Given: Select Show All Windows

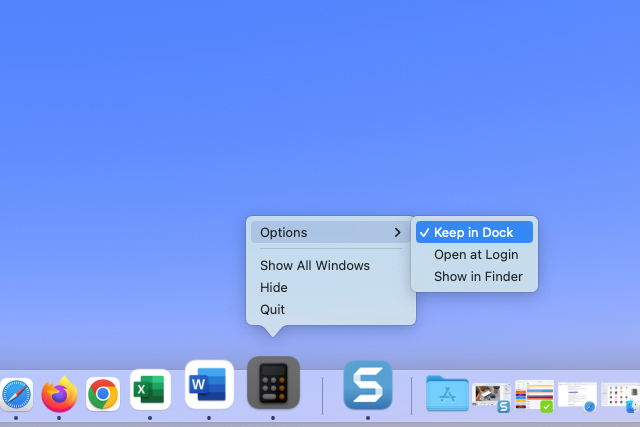Looking at the screenshot, I should [x=331, y=265].
